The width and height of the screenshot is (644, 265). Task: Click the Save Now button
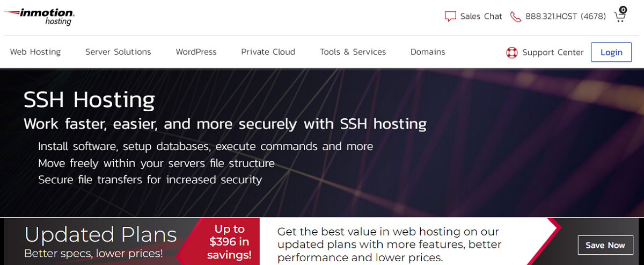click(605, 245)
